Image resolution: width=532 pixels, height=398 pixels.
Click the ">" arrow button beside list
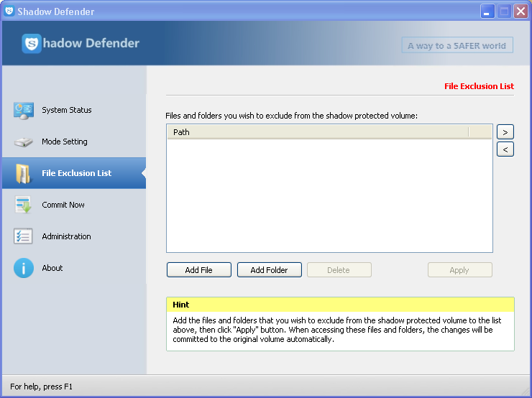(505, 132)
